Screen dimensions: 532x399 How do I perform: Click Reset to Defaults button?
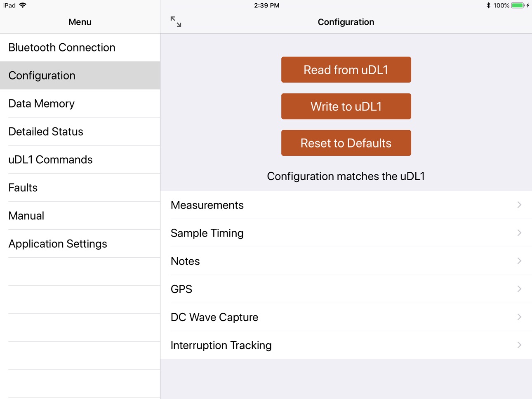point(346,143)
